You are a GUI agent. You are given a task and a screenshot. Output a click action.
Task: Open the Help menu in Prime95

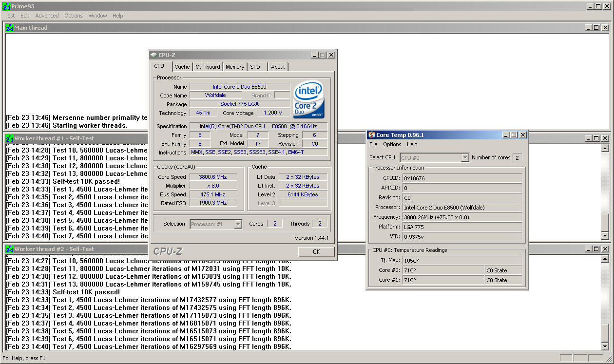coord(118,16)
